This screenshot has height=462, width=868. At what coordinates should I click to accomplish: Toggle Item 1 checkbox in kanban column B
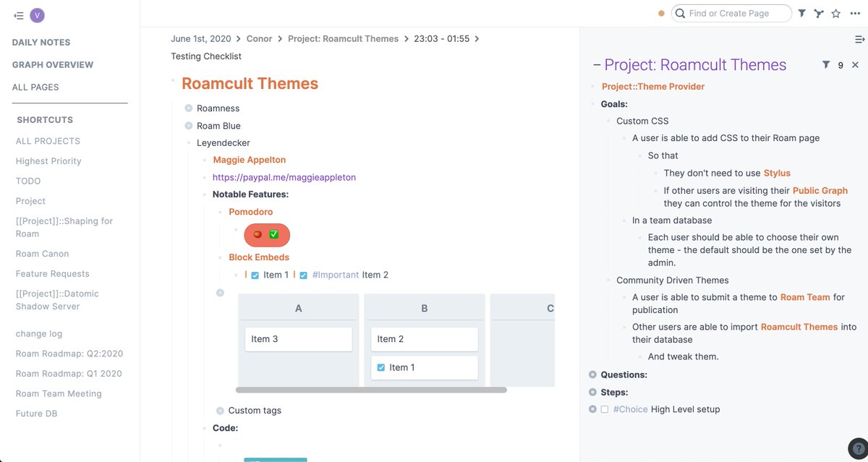[381, 367]
